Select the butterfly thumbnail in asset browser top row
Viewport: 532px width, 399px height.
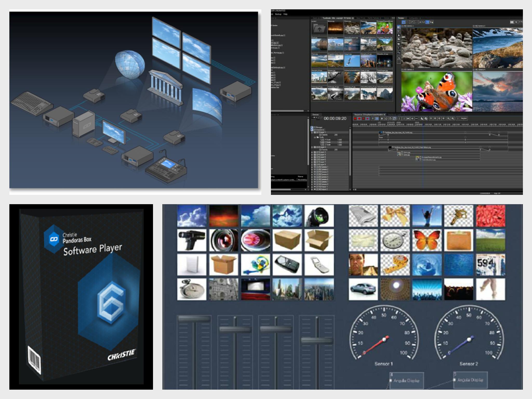tap(385, 28)
